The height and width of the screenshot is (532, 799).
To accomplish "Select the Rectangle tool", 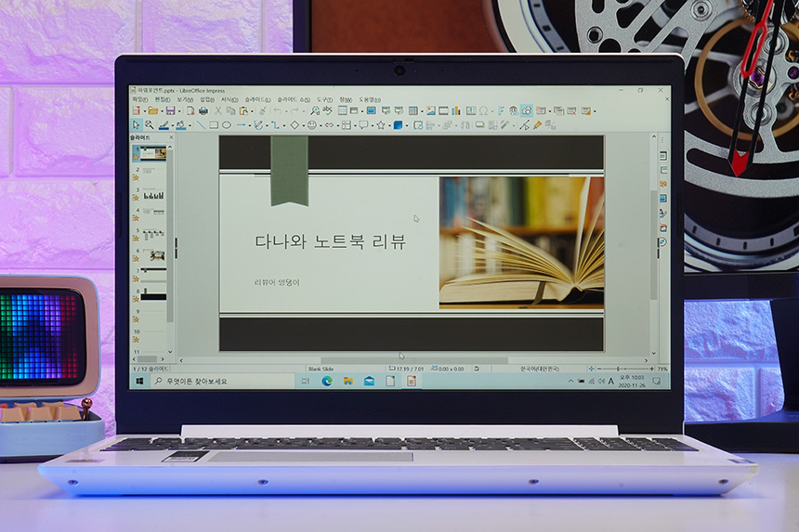I will pyautogui.click(x=214, y=124).
